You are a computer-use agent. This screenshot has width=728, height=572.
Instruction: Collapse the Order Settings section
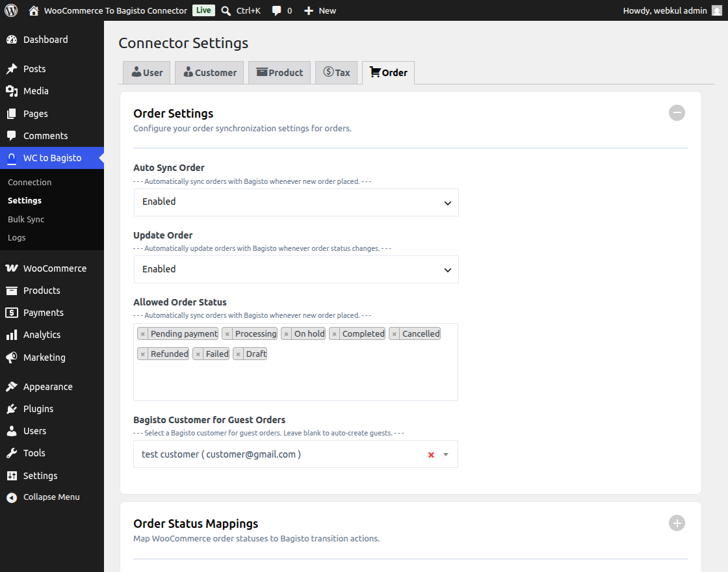click(x=677, y=113)
